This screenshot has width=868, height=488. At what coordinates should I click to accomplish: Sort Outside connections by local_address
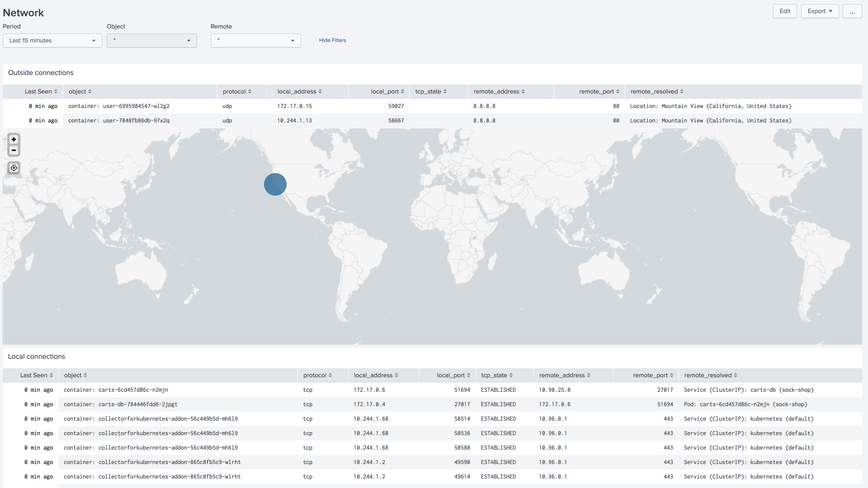tap(299, 91)
